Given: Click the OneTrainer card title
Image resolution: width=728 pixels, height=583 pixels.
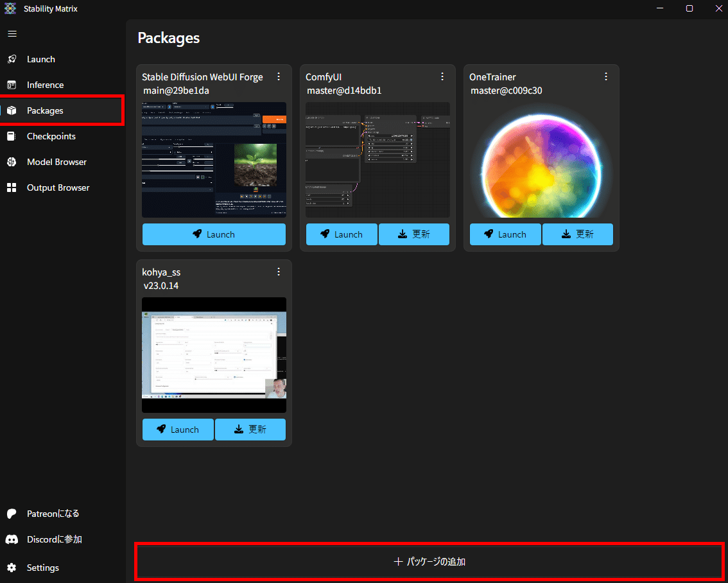Looking at the screenshot, I should pos(492,77).
